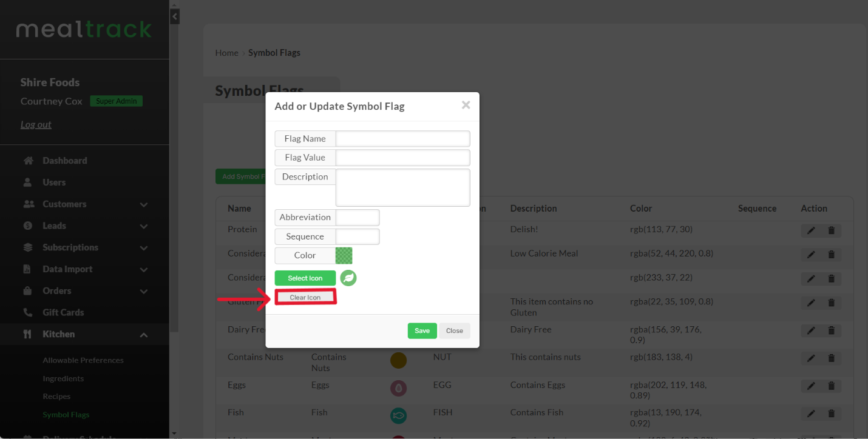
Task: Delete the Dairy Free row
Action: tap(832, 331)
